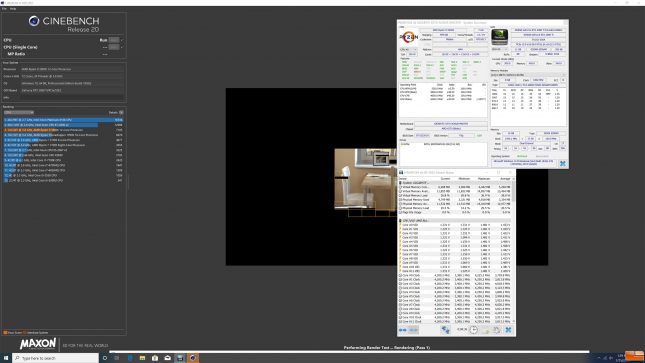Click the Info input field in Your System
The height and width of the screenshot is (363, 645).
pyautogui.click(x=72, y=98)
